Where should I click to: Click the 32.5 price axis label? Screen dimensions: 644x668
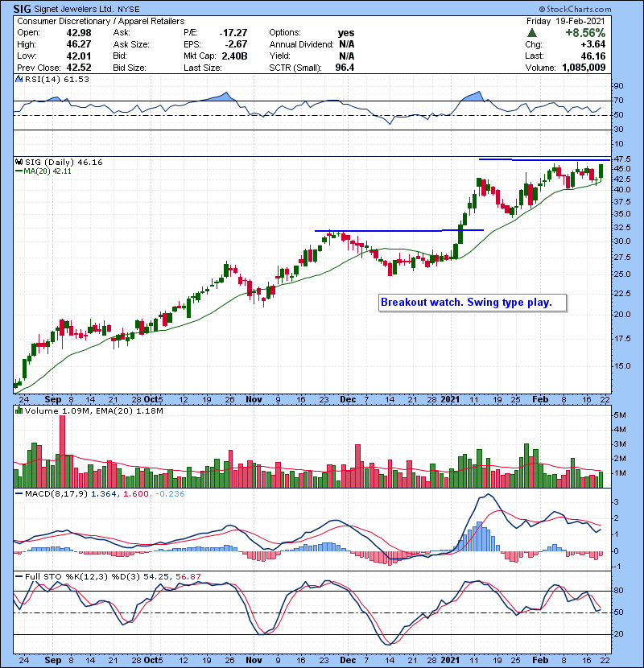tap(622, 228)
